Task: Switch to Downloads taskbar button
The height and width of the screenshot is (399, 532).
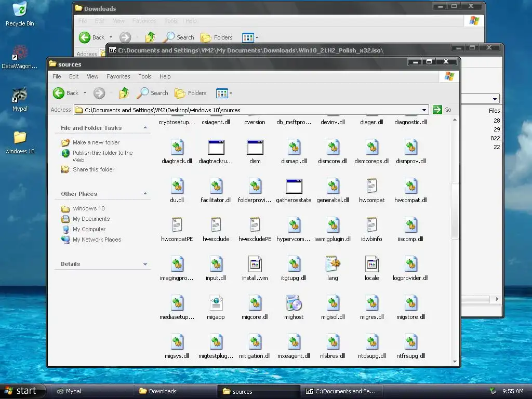Action: (x=175, y=391)
